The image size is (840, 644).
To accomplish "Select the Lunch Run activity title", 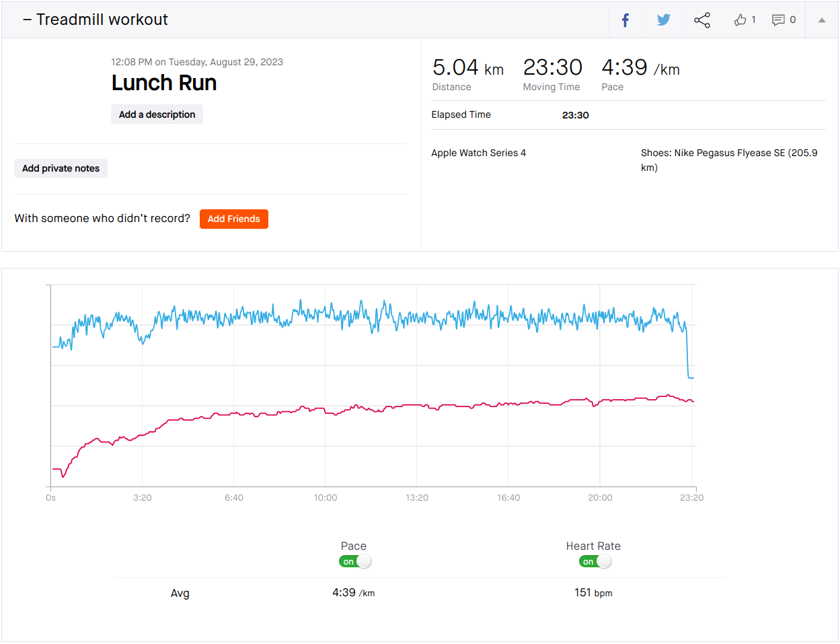I will coord(164,83).
